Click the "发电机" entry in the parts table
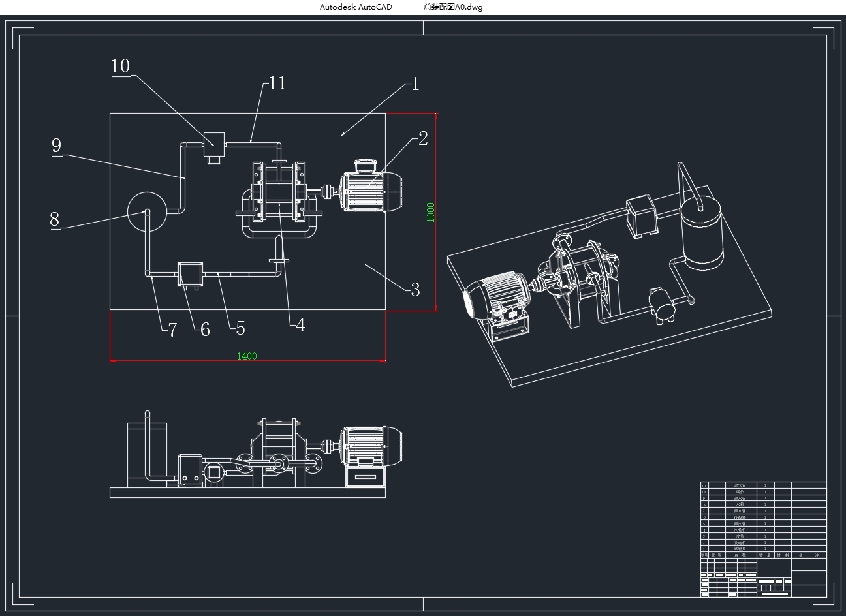 click(740, 541)
